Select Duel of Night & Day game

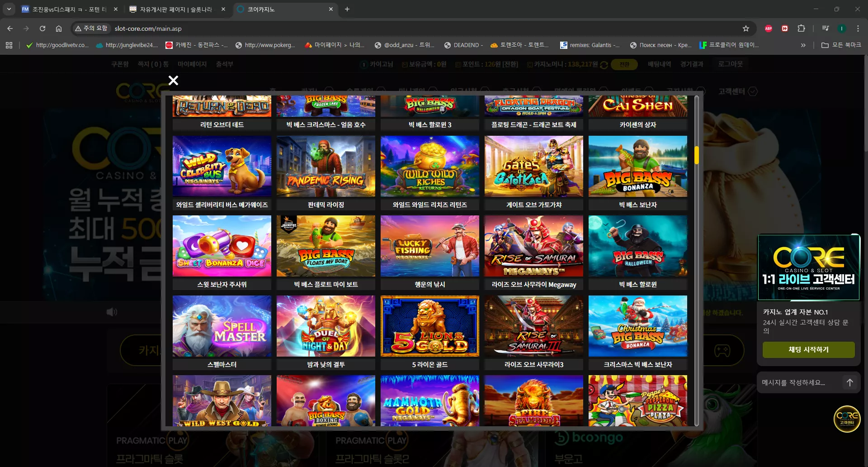[326, 326]
